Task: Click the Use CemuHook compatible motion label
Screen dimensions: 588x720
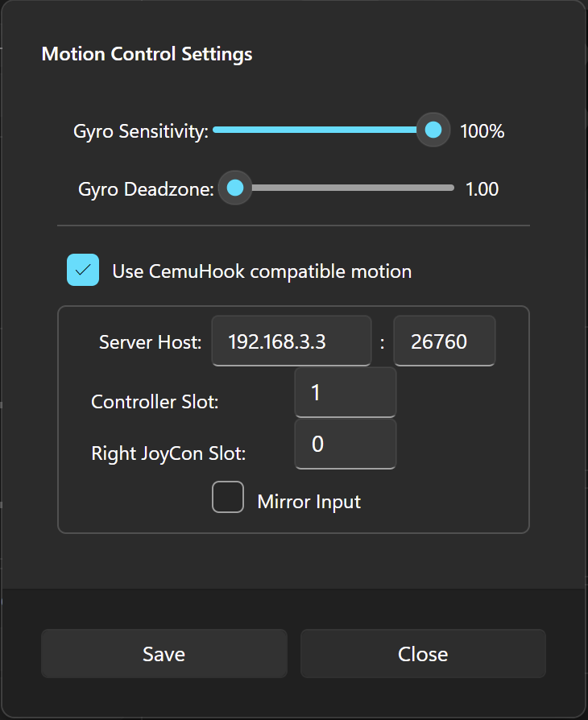Action: click(262, 271)
